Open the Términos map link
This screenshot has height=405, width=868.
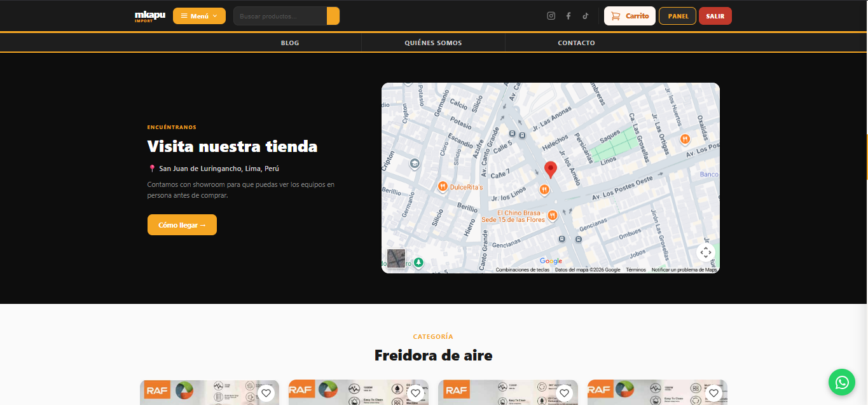636,270
